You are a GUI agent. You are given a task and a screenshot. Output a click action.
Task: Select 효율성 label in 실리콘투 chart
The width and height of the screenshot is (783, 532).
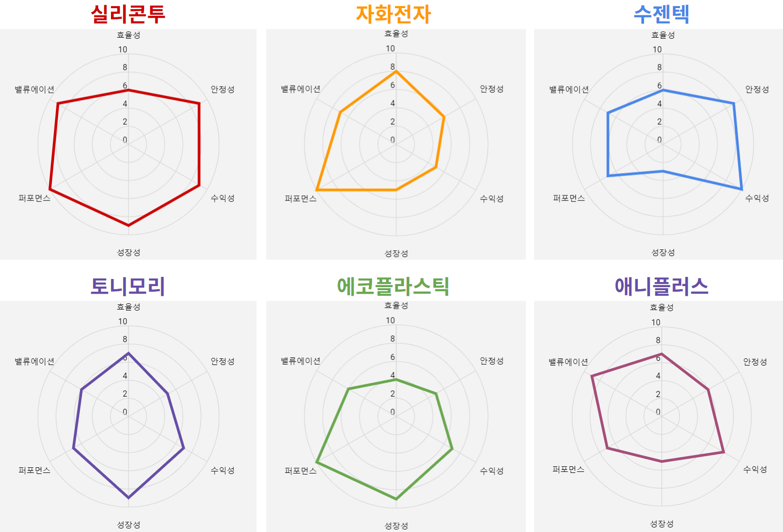tap(128, 35)
